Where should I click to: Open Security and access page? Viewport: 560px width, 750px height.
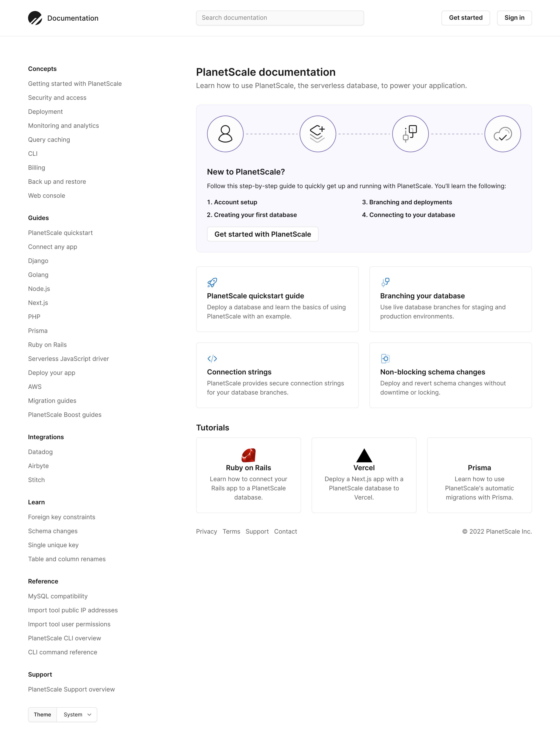click(x=57, y=98)
